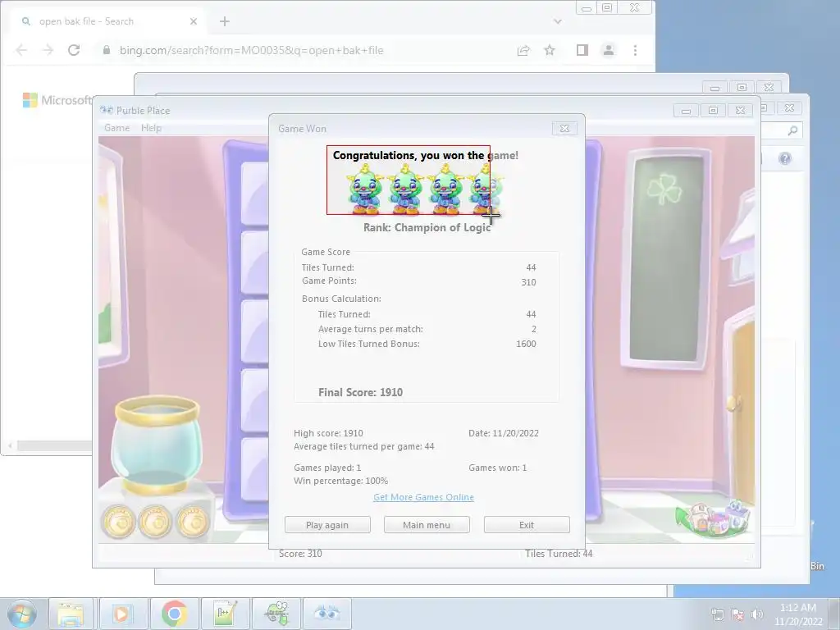Click the Chrome horizontal scrollbar
This screenshot has width=840, height=630.
coord(53,445)
